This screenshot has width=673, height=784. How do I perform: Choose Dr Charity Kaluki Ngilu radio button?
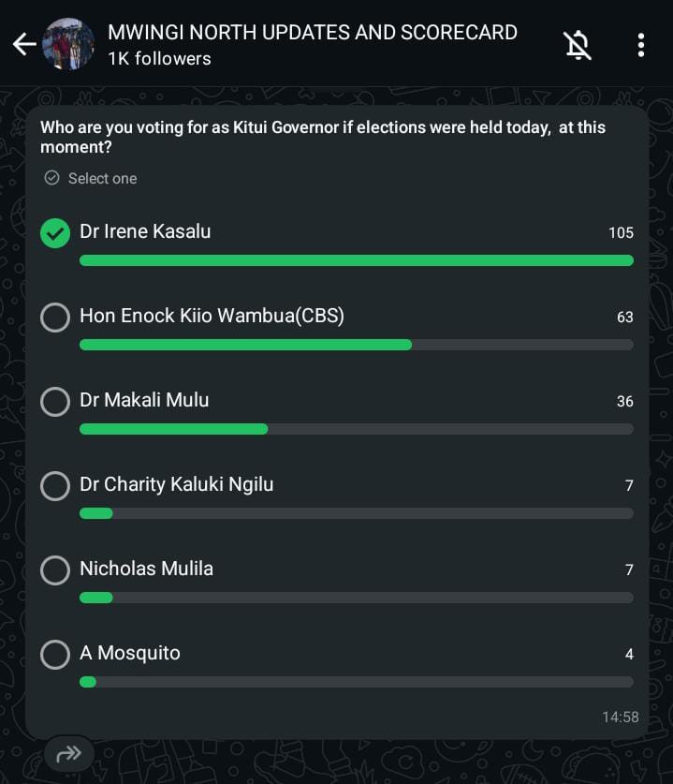pyautogui.click(x=55, y=486)
